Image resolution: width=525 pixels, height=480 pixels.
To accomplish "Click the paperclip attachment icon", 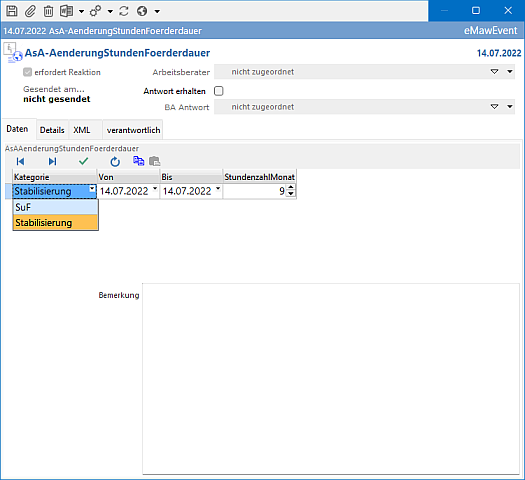I will click(x=30, y=11).
